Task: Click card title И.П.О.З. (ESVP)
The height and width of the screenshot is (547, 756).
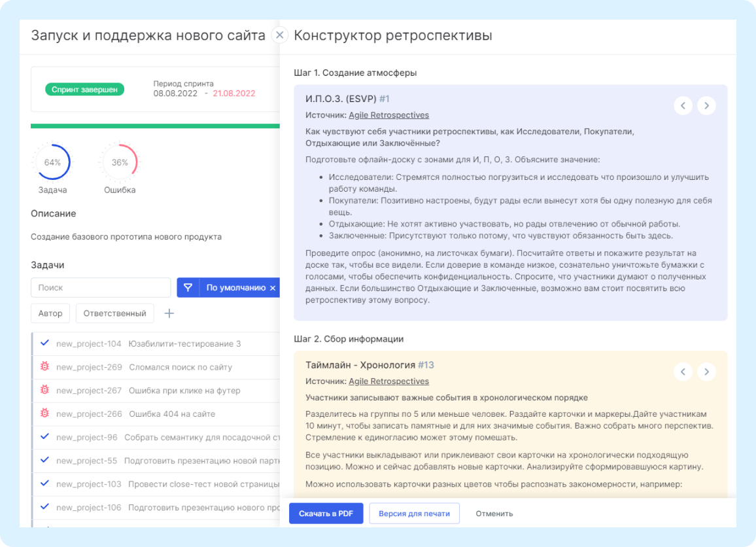Action: click(x=341, y=99)
